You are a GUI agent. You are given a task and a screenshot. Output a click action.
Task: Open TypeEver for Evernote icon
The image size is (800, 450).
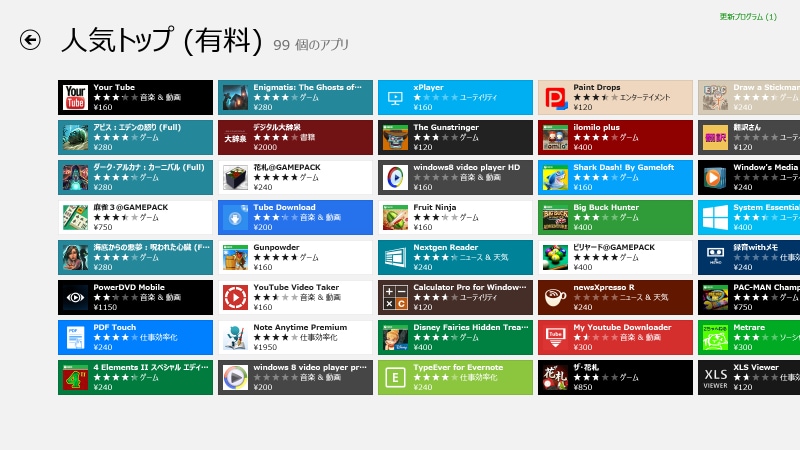coord(395,378)
